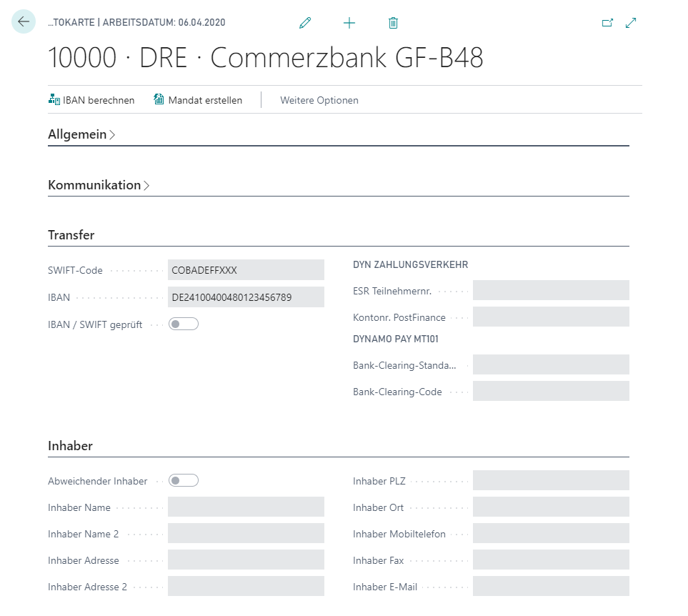Collapse the Transfer section header

[x=70, y=234]
